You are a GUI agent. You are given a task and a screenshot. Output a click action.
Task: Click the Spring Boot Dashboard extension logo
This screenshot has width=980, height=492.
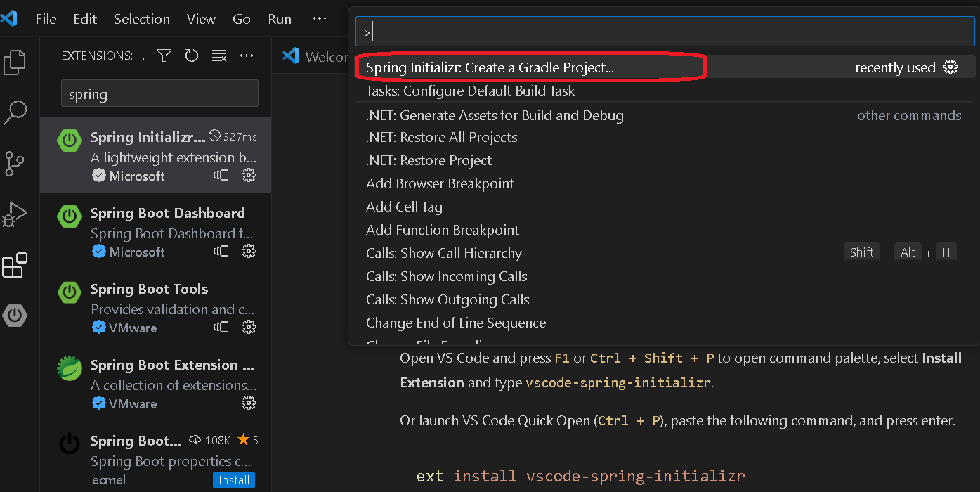[70, 216]
